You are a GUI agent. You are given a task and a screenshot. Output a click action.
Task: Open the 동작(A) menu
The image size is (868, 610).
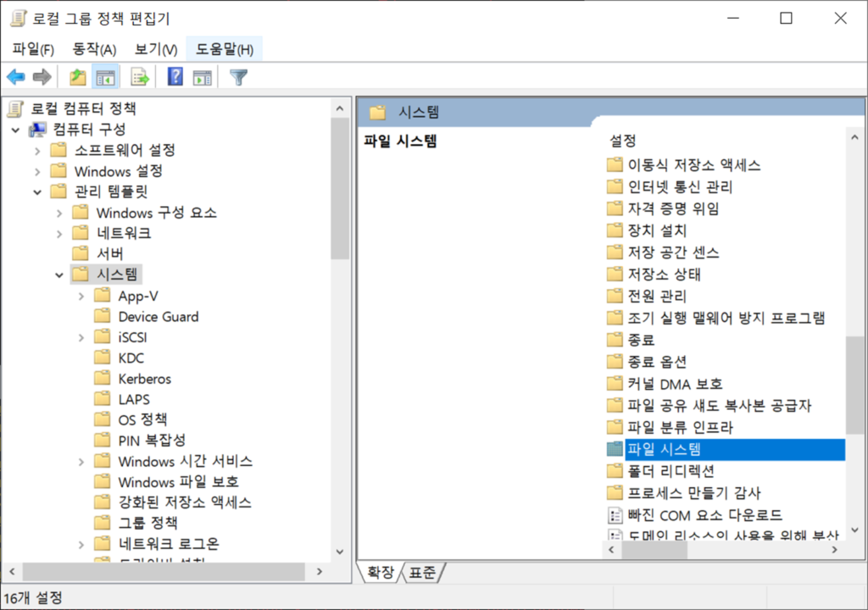94,49
